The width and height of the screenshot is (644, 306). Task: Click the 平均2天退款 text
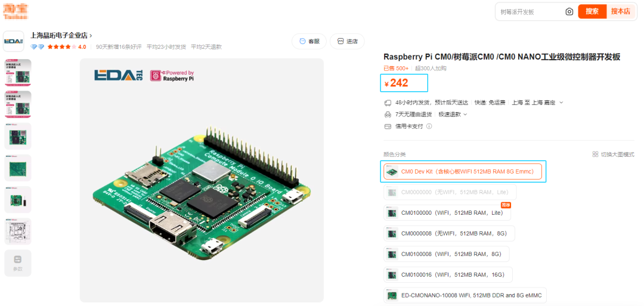pos(206,47)
